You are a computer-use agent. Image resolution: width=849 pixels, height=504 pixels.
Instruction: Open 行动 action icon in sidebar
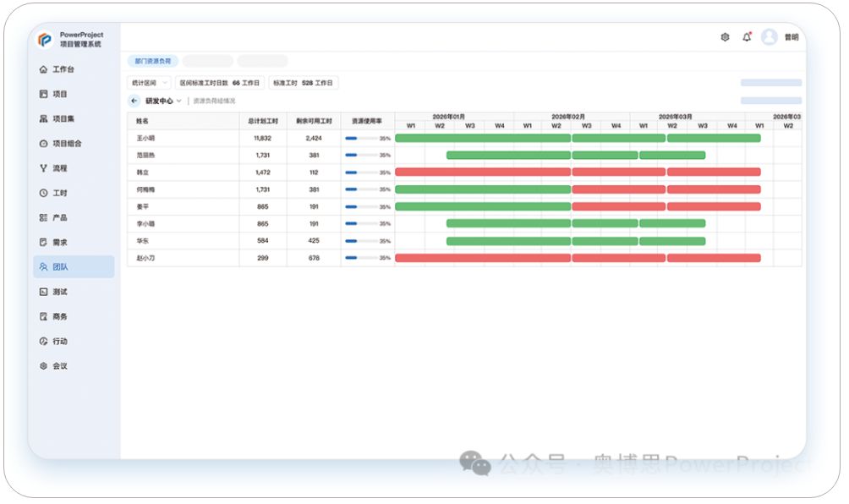[43, 341]
